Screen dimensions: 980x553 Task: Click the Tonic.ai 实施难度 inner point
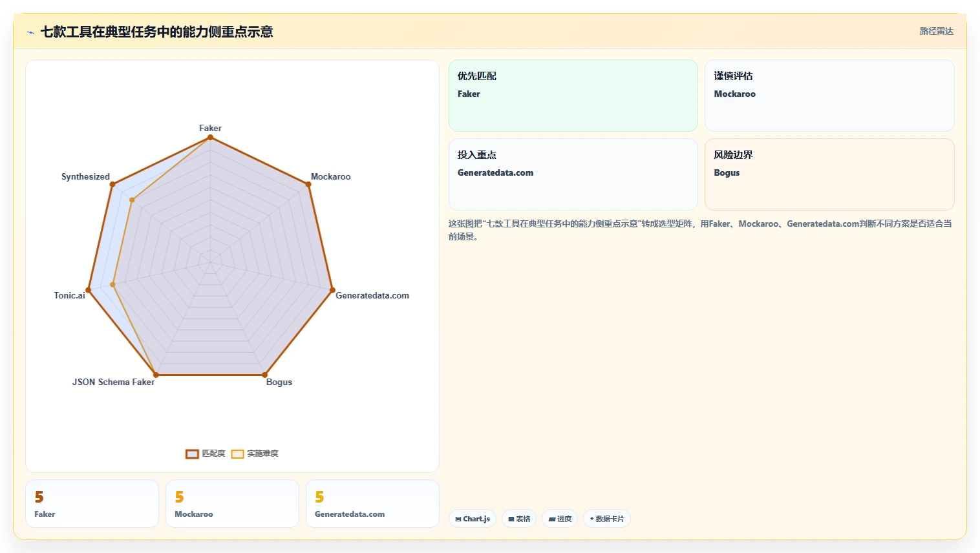tap(112, 284)
